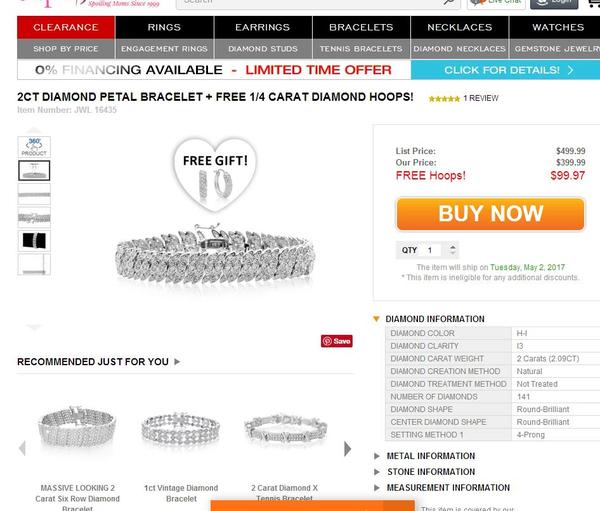Click the five-star review rating
Viewport: 600px width, 511px height.
(444, 99)
